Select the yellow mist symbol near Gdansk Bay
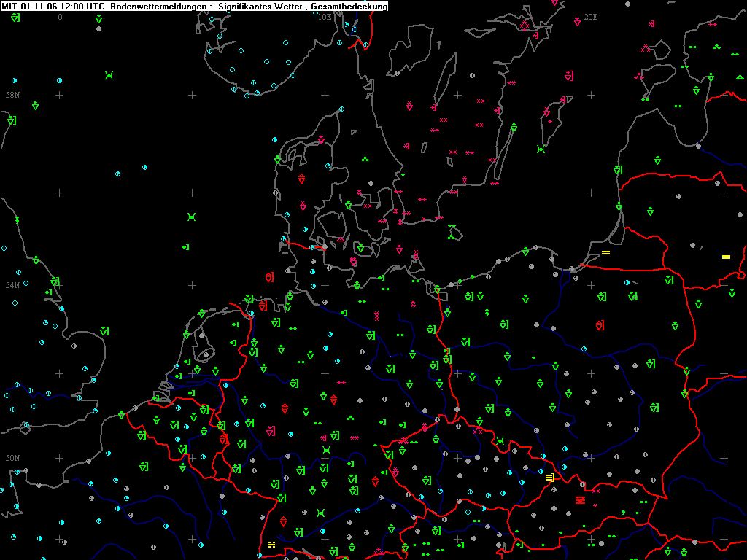 coord(605,252)
